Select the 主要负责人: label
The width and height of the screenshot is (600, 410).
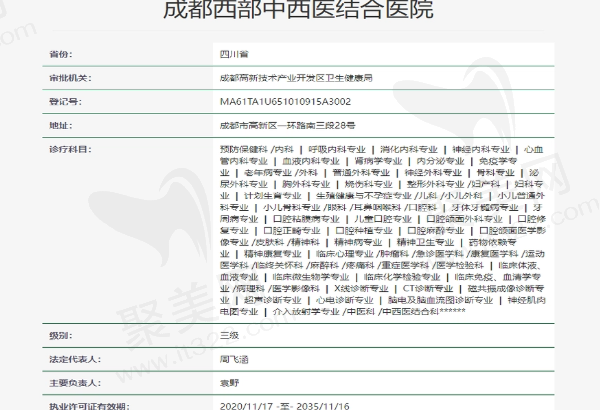coord(75,383)
